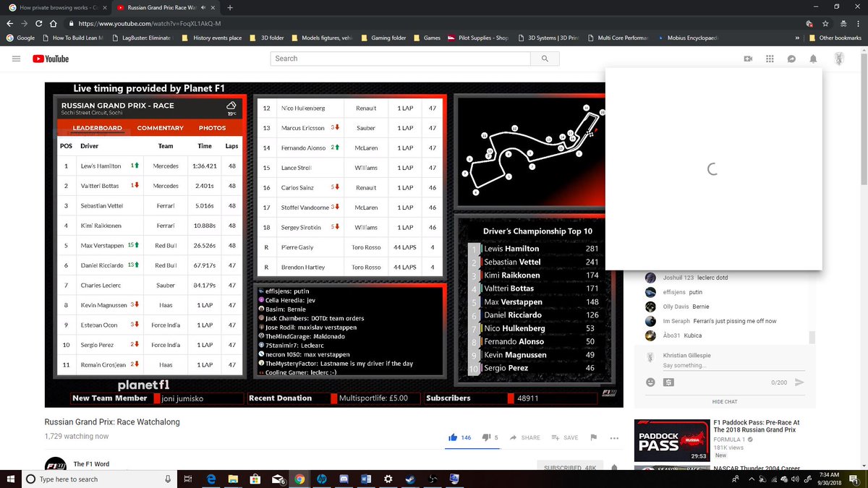Open the Gaming folder bookmark

(x=383, y=38)
